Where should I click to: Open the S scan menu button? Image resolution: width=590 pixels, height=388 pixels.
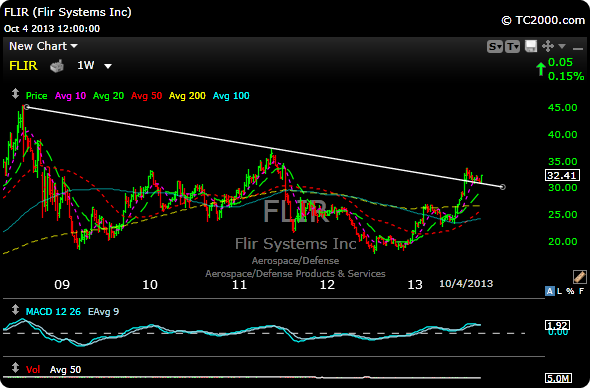point(494,46)
